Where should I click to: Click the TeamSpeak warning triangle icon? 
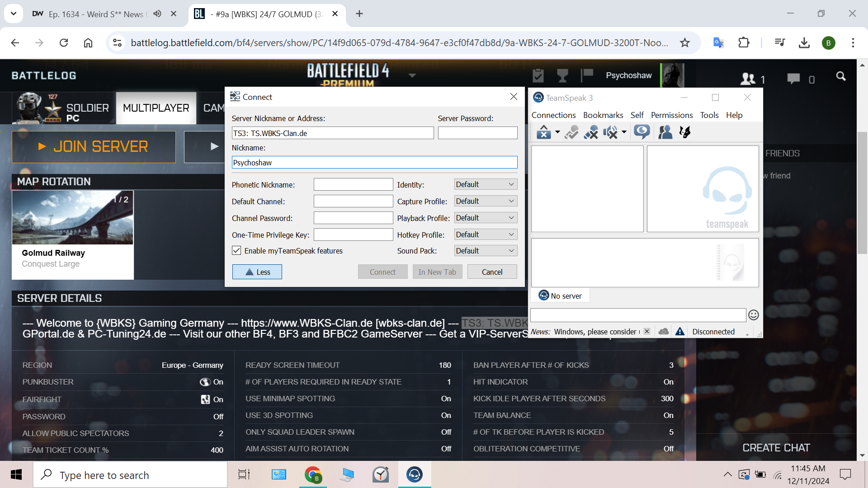point(679,332)
